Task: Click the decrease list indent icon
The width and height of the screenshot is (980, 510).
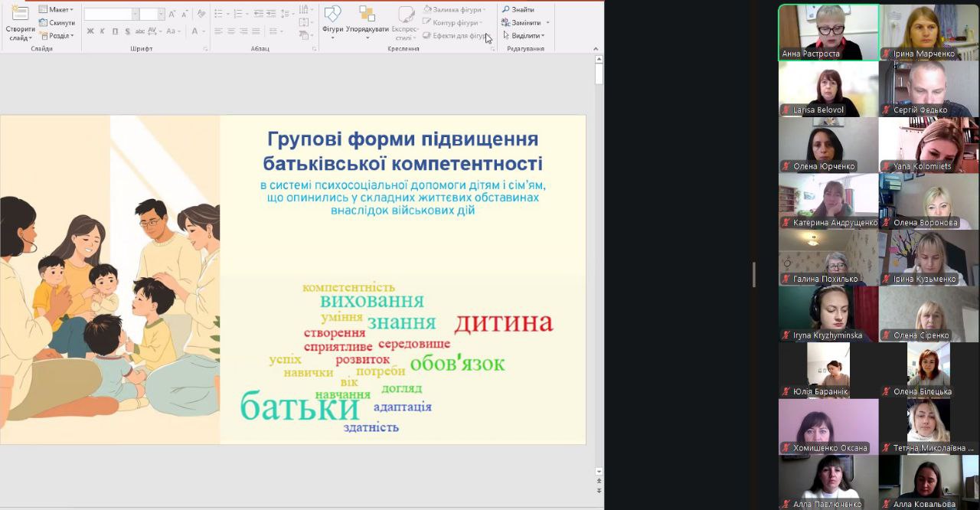Action: (257, 14)
